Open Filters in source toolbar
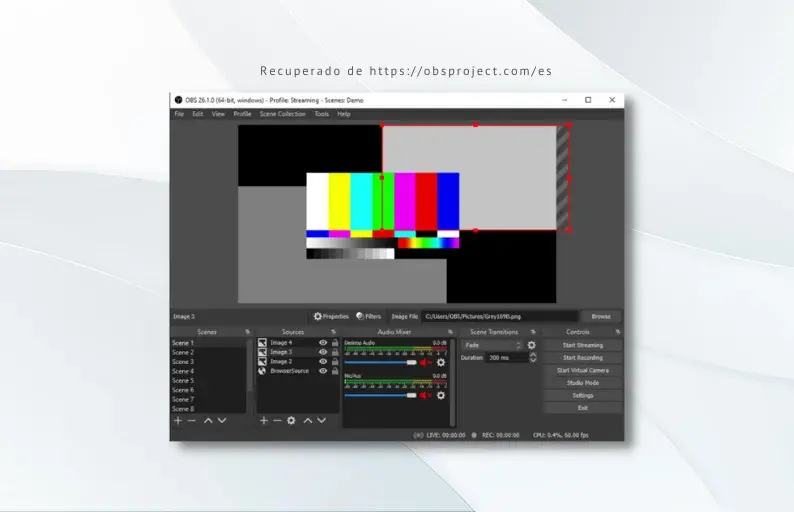794x512 pixels. pyautogui.click(x=369, y=317)
